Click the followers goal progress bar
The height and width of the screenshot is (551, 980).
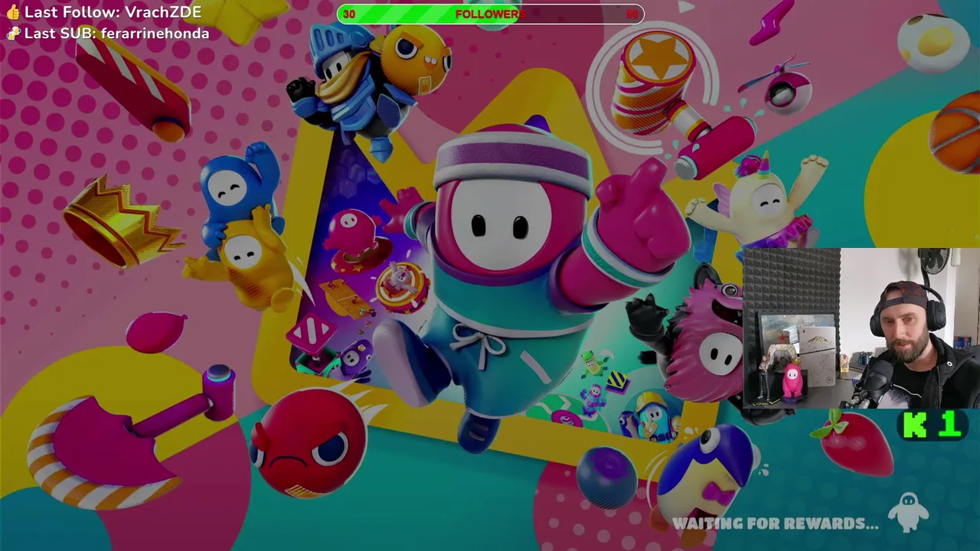click(490, 14)
